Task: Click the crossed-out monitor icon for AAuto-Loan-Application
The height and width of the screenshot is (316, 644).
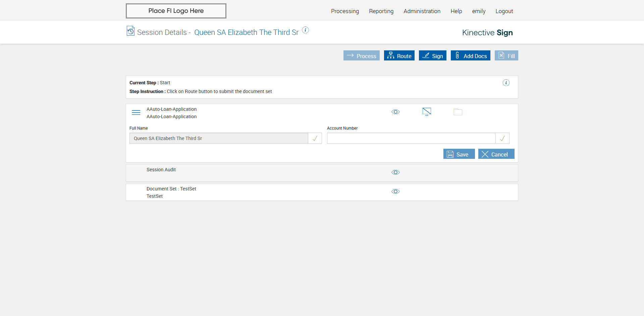Action: pyautogui.click(x=427, y=112)
